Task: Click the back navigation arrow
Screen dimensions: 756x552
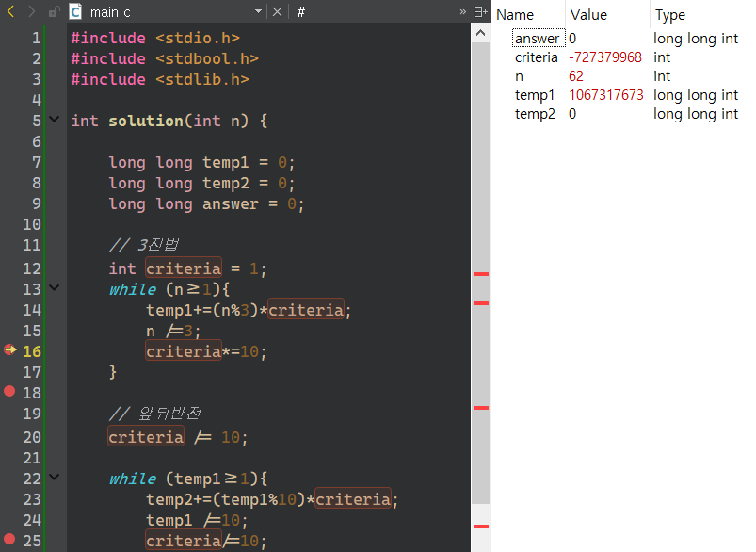Action: tap(10, 11)
